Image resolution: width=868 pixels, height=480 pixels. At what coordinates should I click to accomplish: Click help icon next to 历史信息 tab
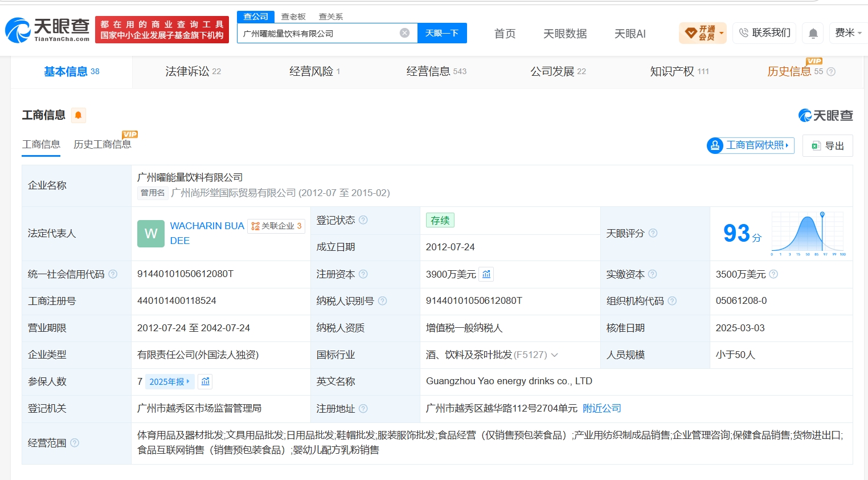pos(831,72)
